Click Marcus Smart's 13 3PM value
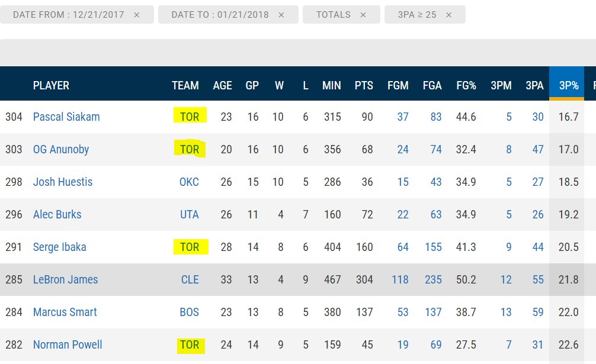Image resolution: width=596 pixels, height=364 pixels. (x=505, y=312)
